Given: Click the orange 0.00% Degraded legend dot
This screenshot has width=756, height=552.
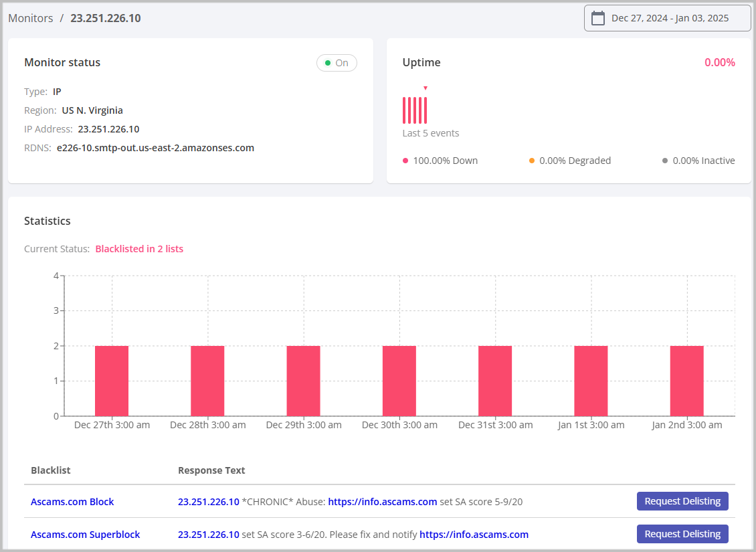Looking at the screenshot, I should [x=533, y=161].
